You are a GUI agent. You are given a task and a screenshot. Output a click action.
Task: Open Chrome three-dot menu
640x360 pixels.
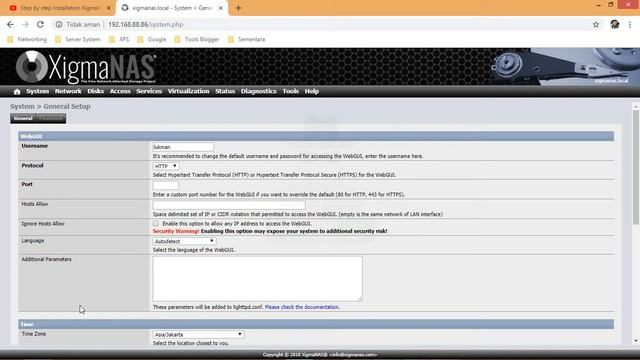(x=630, y=24)
